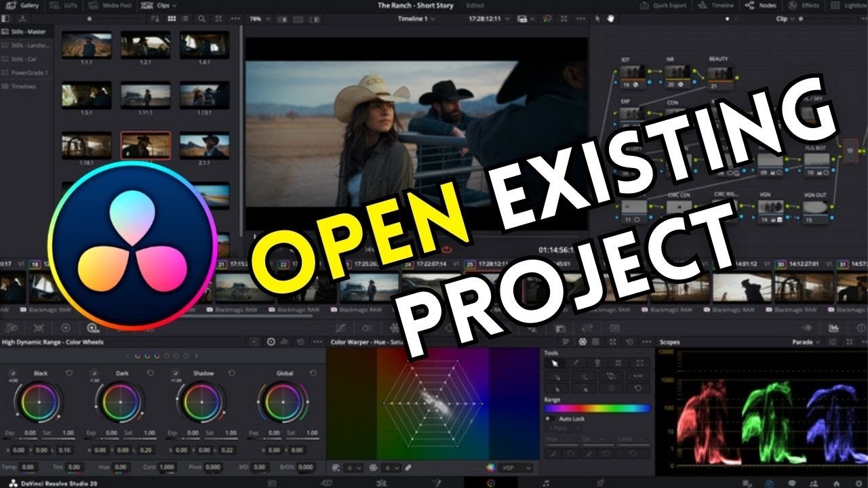Click the Cont 1.000 value field
The image size is (868, 488).
[167, 467]
